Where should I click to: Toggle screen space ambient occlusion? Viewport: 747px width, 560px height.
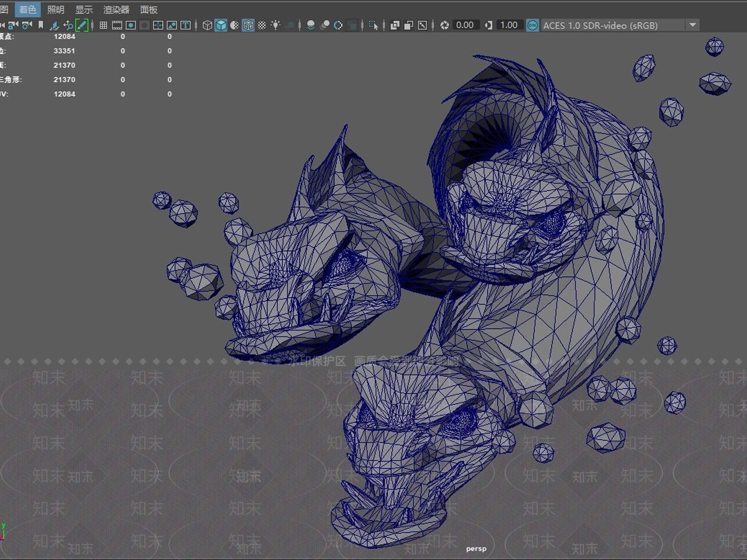pos(311,25)
